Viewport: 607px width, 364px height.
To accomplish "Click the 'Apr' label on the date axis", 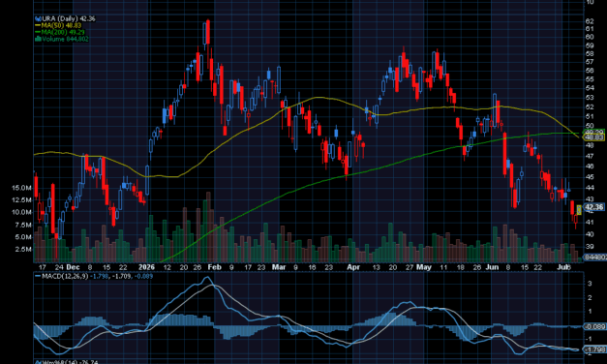I will point(353,267).
